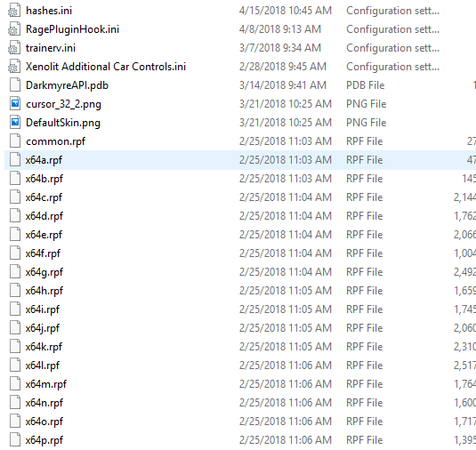This screenshot has width=476, height=450.
Task: Select the x64l.rpf file icon
Action: pos(15,366)
